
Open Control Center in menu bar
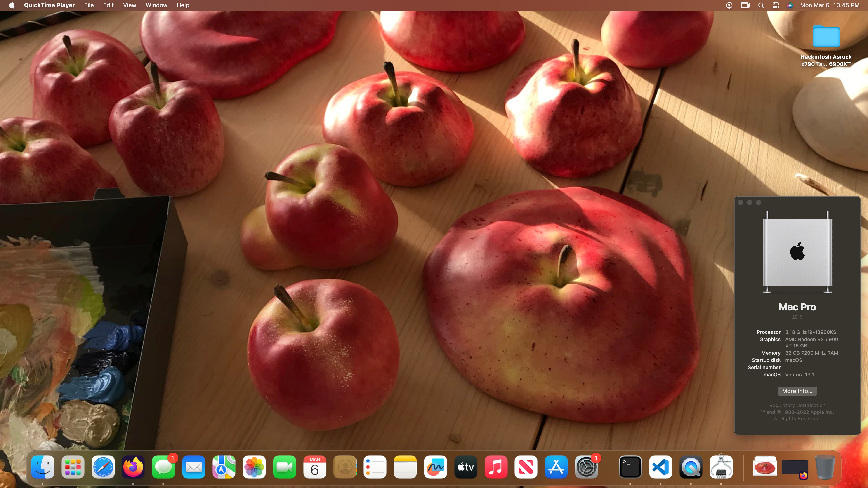coord(776,5)
